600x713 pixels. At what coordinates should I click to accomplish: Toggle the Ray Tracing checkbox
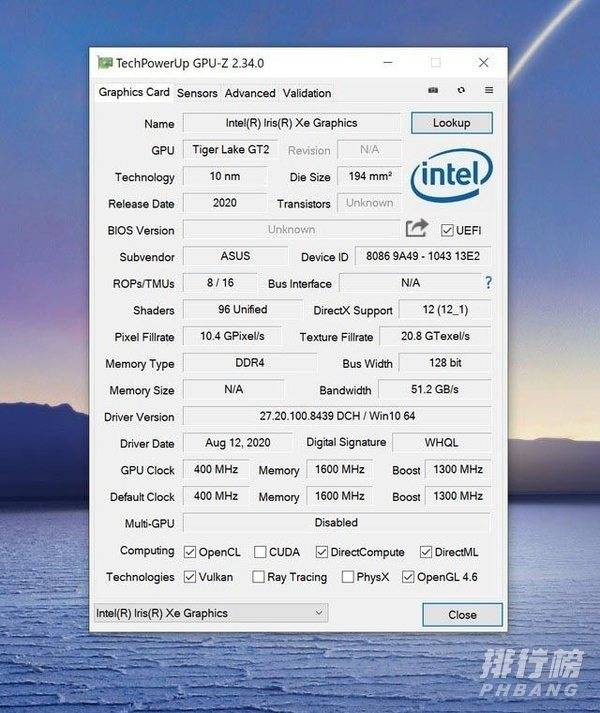point(258,577)
